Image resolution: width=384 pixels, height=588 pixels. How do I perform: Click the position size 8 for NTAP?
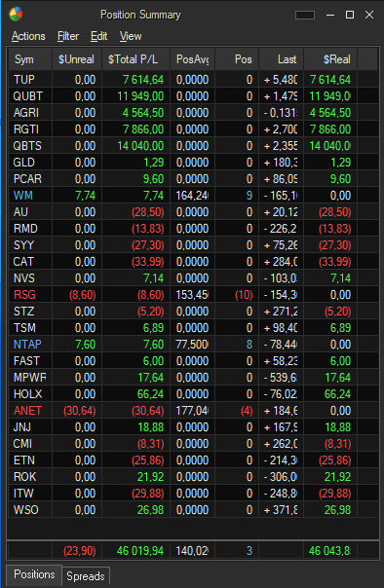pos(250,345)
